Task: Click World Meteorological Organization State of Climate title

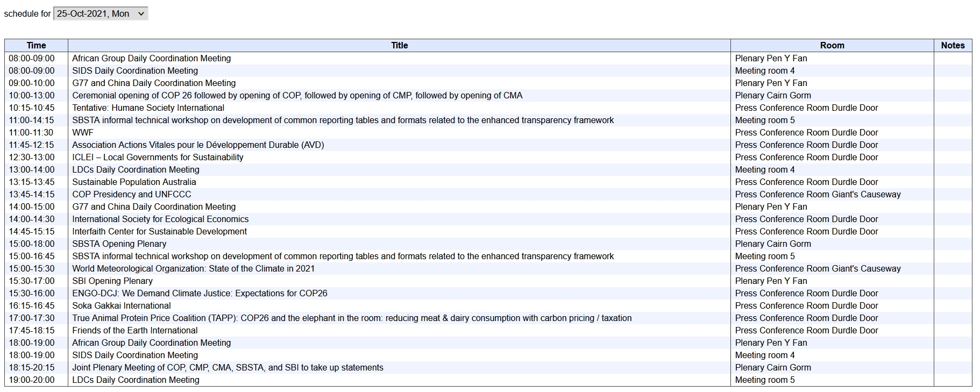Action: click(194, 268)
